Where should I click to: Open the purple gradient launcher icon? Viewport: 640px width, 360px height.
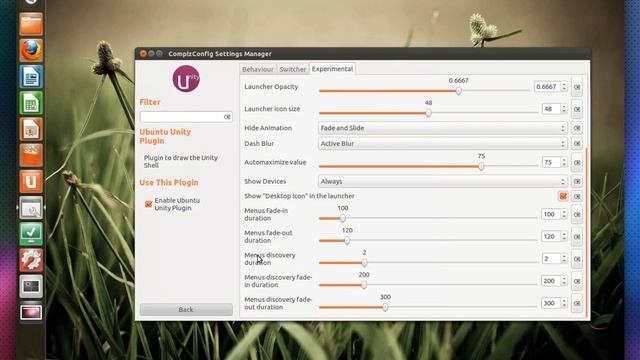[x=31, y=313]
